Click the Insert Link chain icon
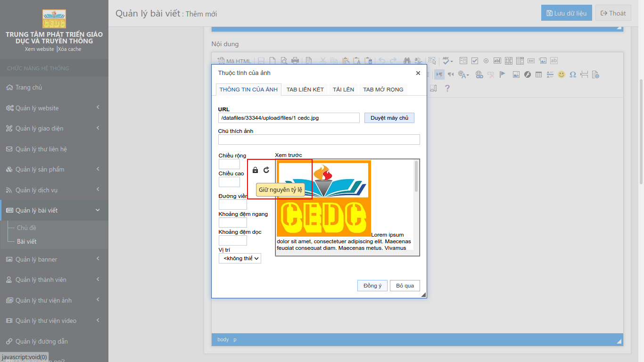This screenshot has width=644, height=362. pos(479,74)
